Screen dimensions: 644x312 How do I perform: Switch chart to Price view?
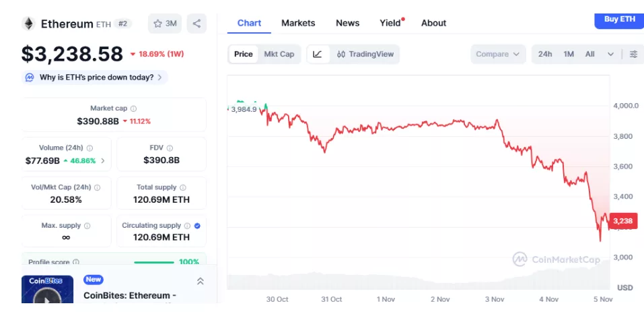point(244,54)
